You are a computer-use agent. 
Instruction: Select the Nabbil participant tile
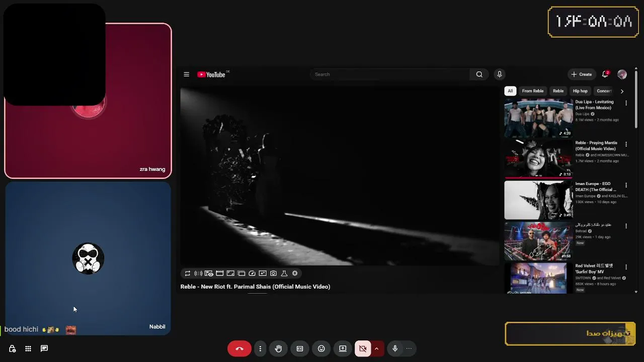pyautogui.click(x=88, y=258)
